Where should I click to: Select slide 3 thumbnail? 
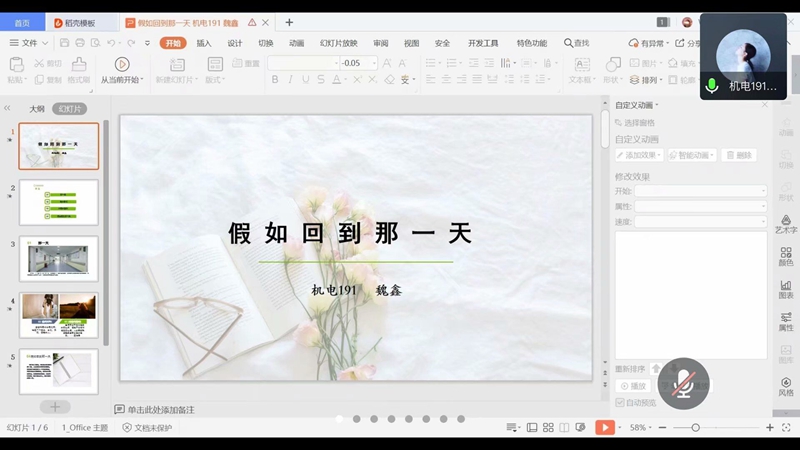[x=59, y=259]
